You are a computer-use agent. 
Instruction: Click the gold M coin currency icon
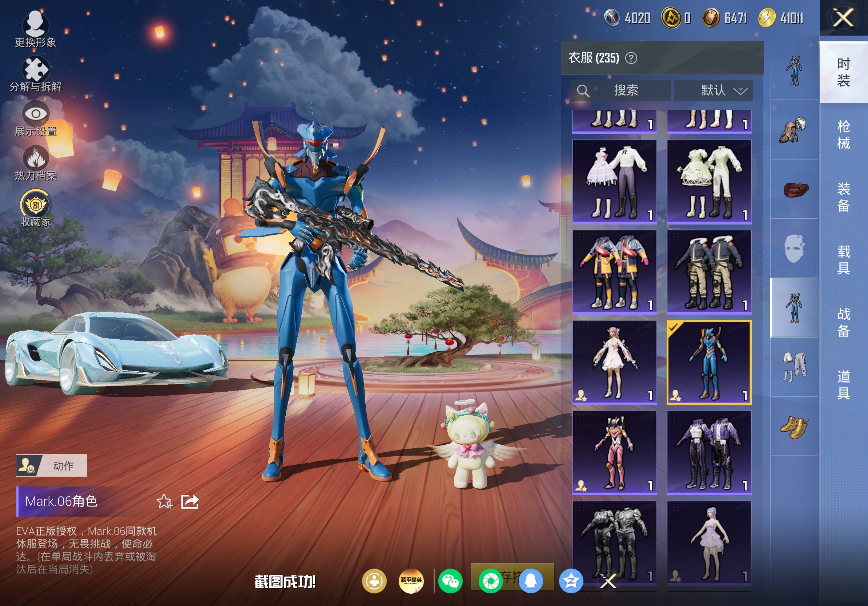click(671, 18)
